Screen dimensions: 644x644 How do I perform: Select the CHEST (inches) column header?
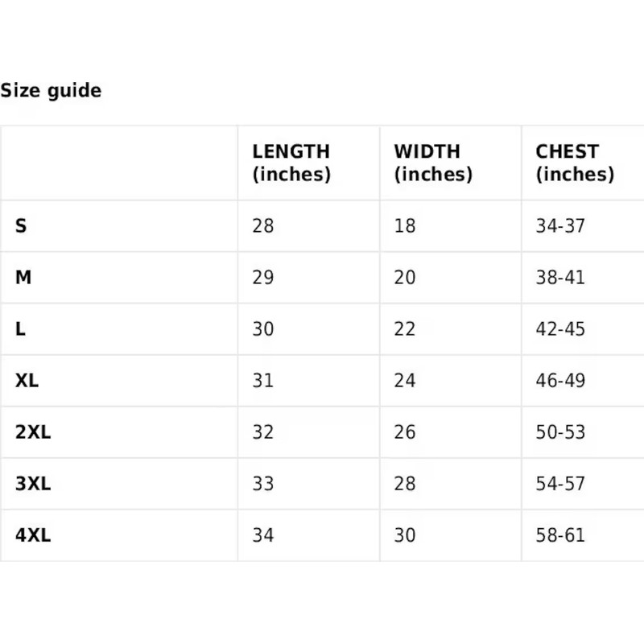coord(575,163)
